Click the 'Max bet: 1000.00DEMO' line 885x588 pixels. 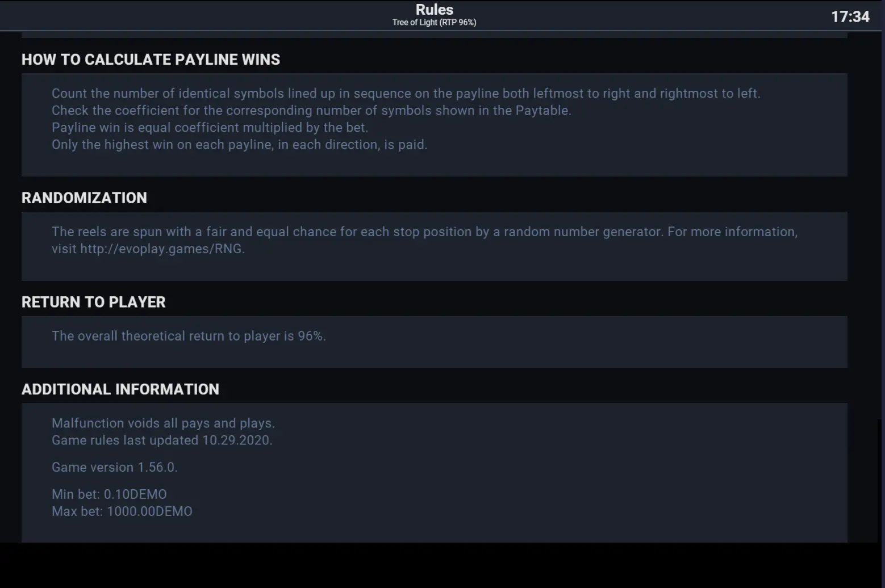(122, 511)
